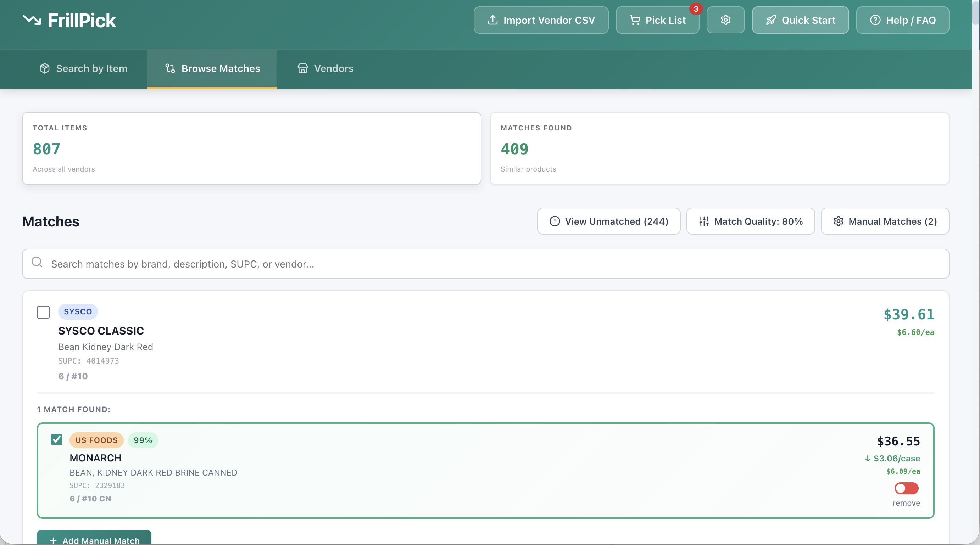This screenshot has width=980, height=545.
Task: Click the FrillPick logo icon
Action: (x=32, y=20)
